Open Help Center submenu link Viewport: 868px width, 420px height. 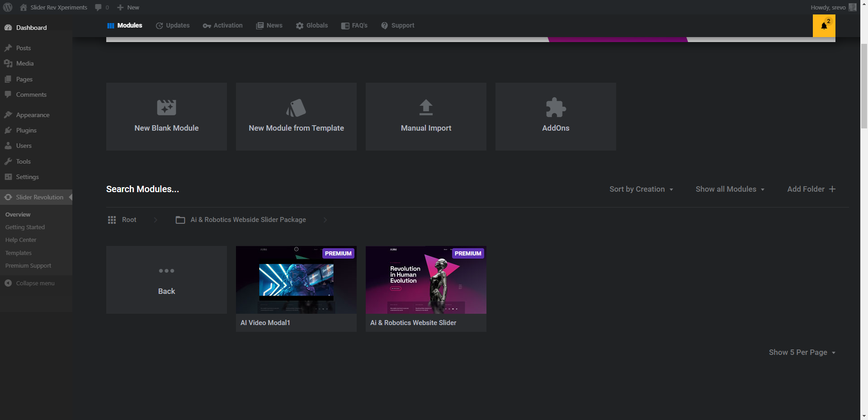point(21,240)
